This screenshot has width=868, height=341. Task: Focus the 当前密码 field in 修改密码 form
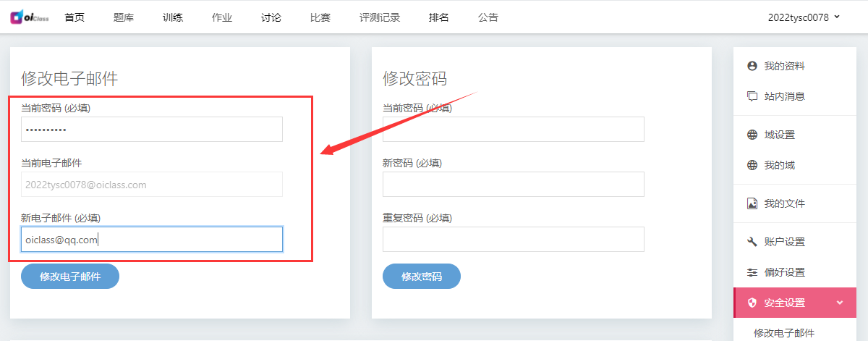514,130
